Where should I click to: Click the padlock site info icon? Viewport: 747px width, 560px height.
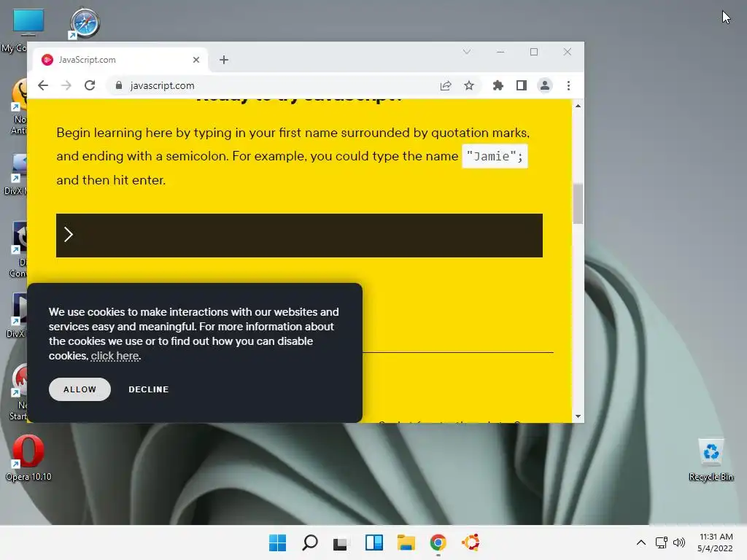tap(119, 85)
